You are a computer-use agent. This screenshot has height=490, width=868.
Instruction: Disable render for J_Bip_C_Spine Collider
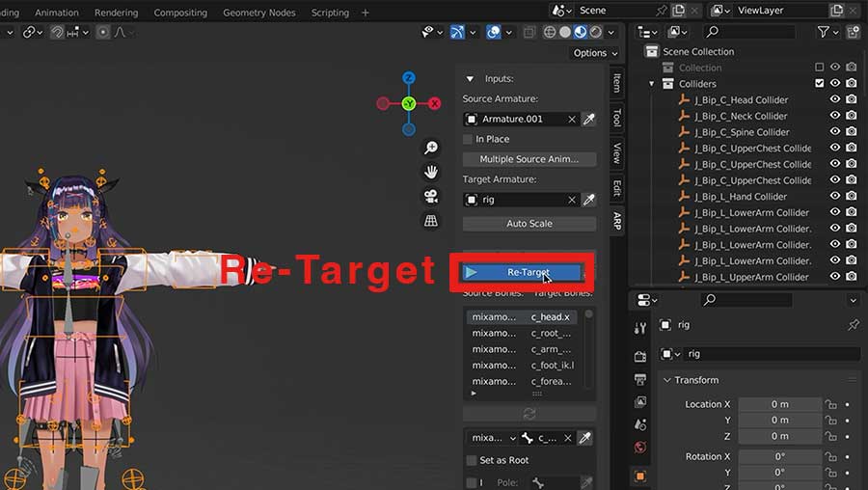pos(852,132)
